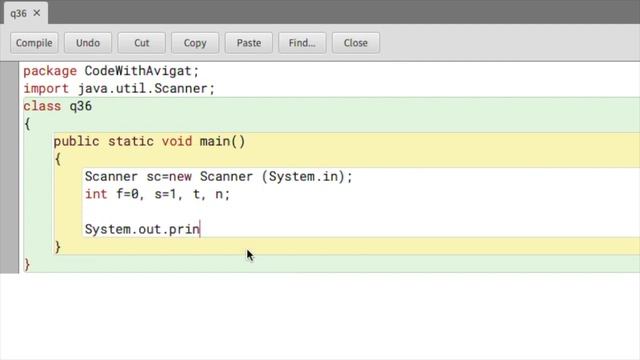
Task: Click the closing brace of class q36
Action: (x=27, y=264)
